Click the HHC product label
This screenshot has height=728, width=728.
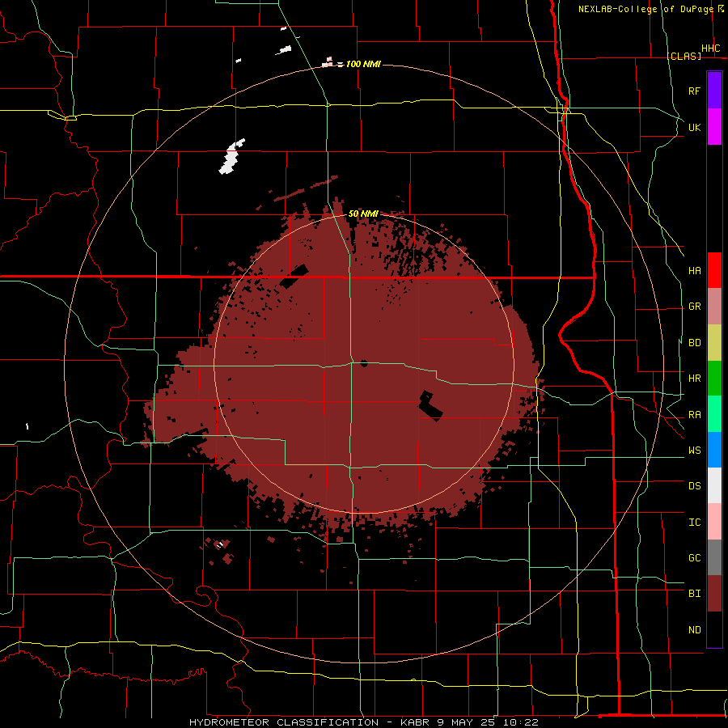710,49
